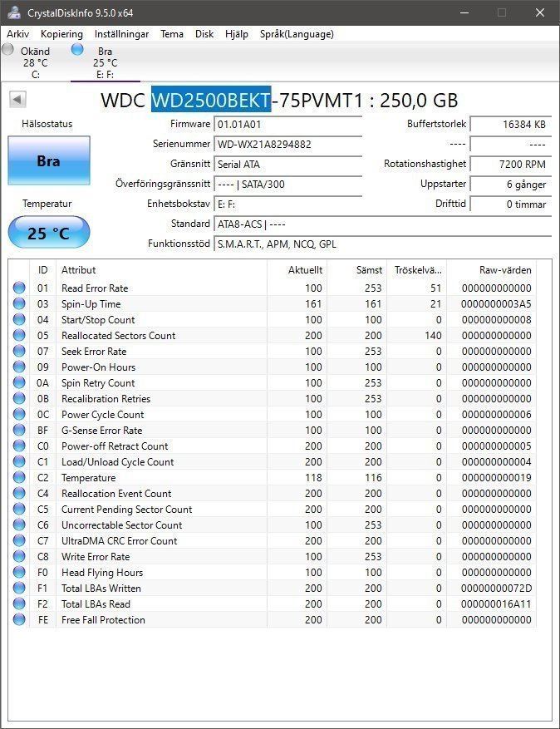Click the Firmware field 01.01A01

point(287,124)
